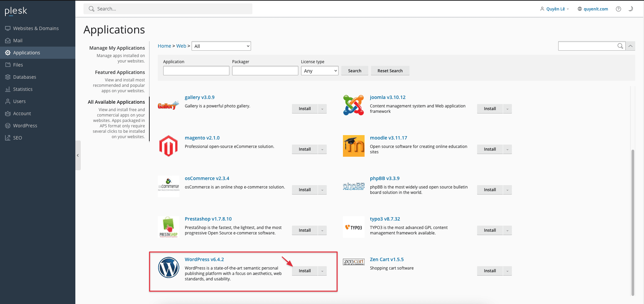
Task: Click the magnifier icon in right search box
Action: [620, 46]
